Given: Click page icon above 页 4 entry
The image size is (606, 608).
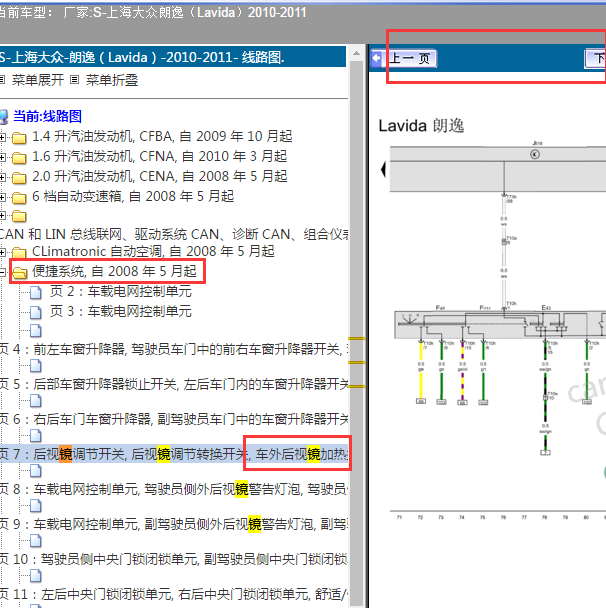Looking at the screenshot, I should coord(36,331).
